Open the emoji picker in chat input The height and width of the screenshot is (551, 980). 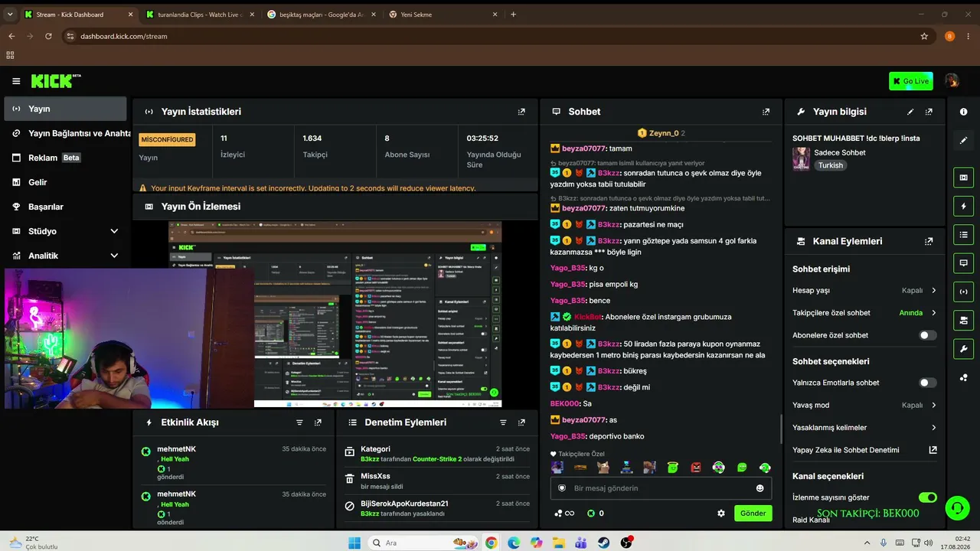(760, 488)
